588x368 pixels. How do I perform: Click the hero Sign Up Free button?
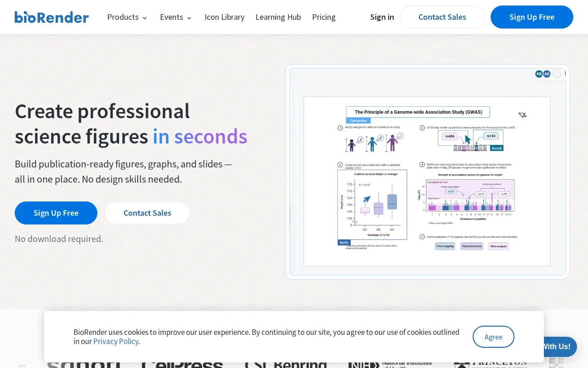(56, 213)
